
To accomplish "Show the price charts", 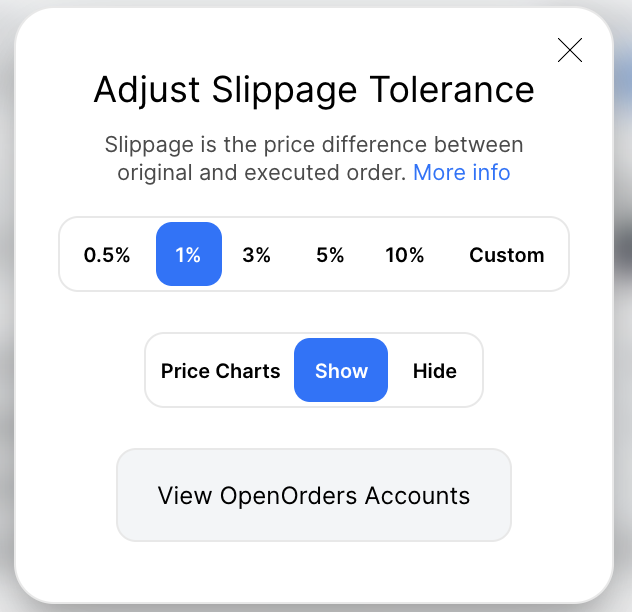I will (x=341, y=371).
